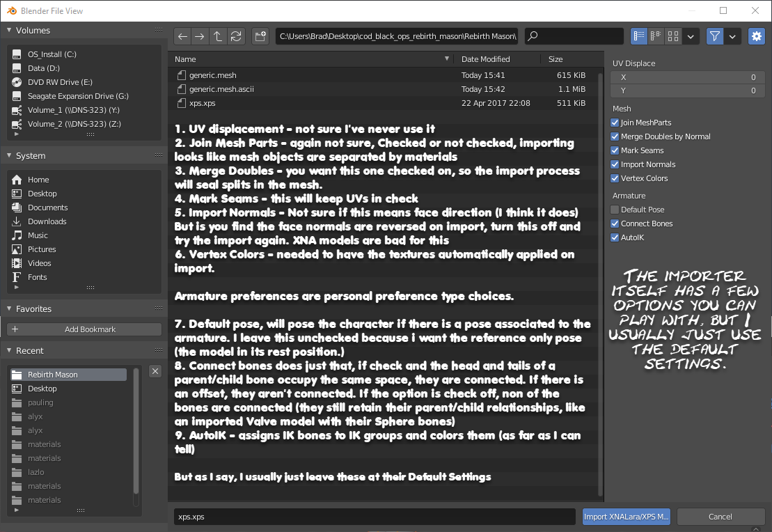Image resolution: width=772 pixels, height=532 pixels.
Task: Open pauling recent folder
Action: [x=68, y=402]
